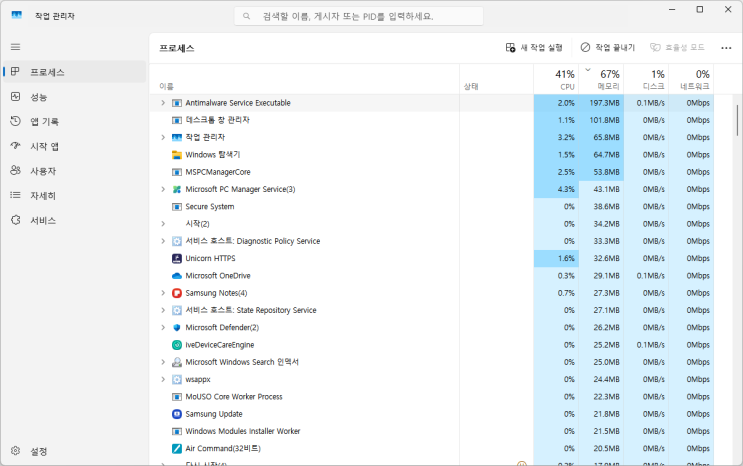Viewport: 743px width, 466px height.
Task: Expand the 작업 관리자 process row
Action: (x=163, y=137)
